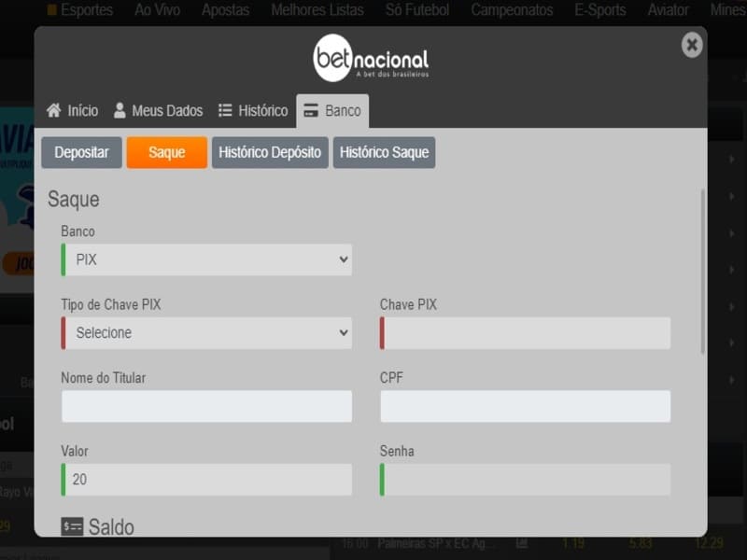Click the Betnacional logo
The image size is (747, 560).
pos(371,59)
